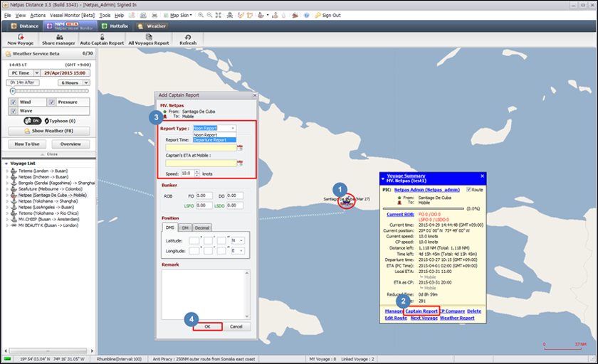Screen dimensions: 598x364
Task: Click Cancel in Add Captain Report dialog
Action: pos(236,327)
